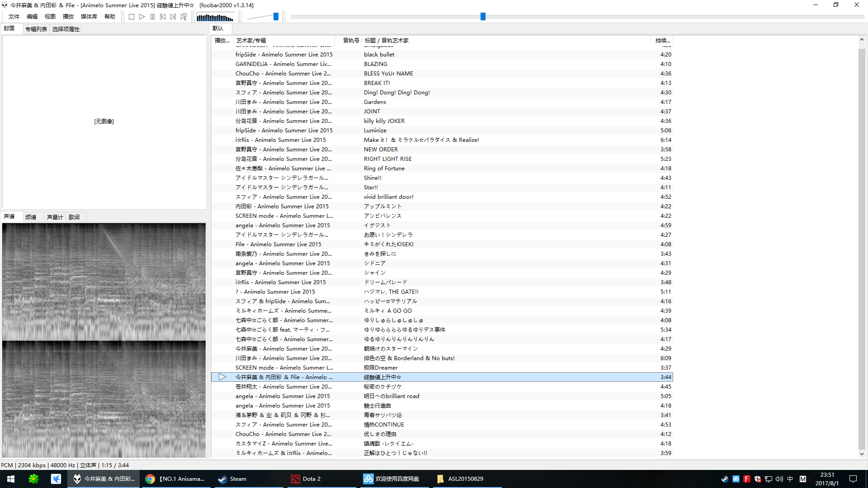Pause playback with the Pause icon
Viewport: 868px width, 488px height.
click(152, 17)
